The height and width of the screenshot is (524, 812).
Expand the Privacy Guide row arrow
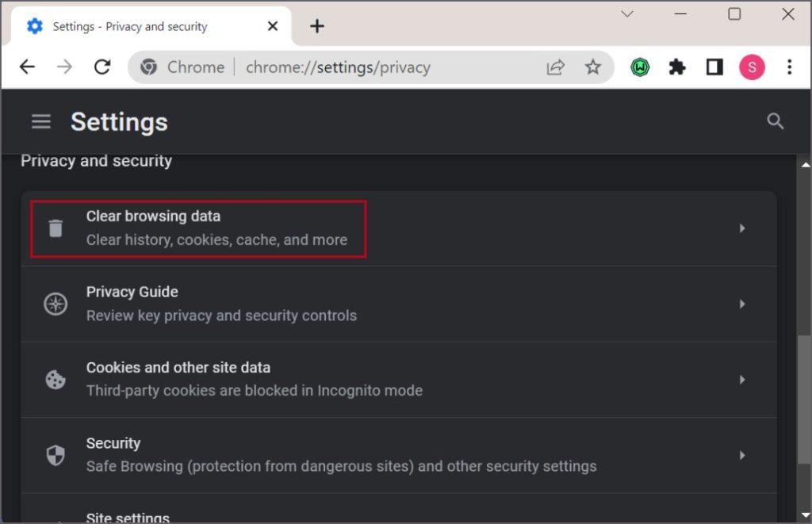742,304
